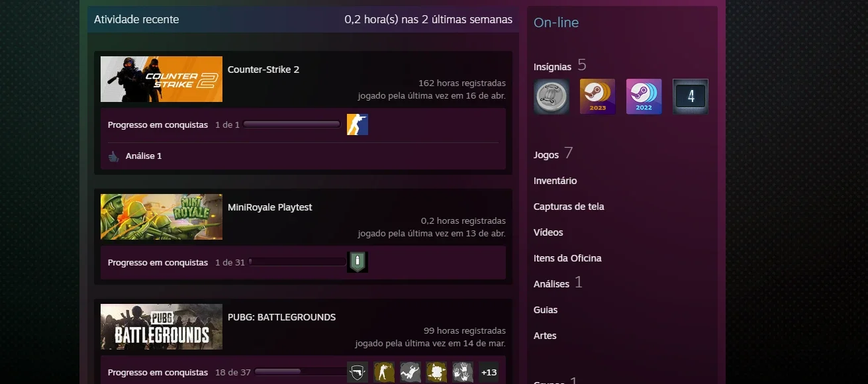Open Capturas de tela screenshots
Image resolution: width=868 pixels, height=384 pixels.
[x=569, y=207]
